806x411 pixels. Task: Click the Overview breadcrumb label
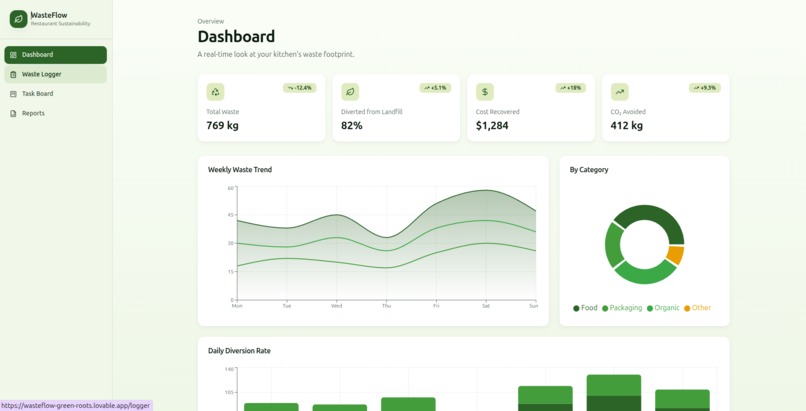coord(211,21)
